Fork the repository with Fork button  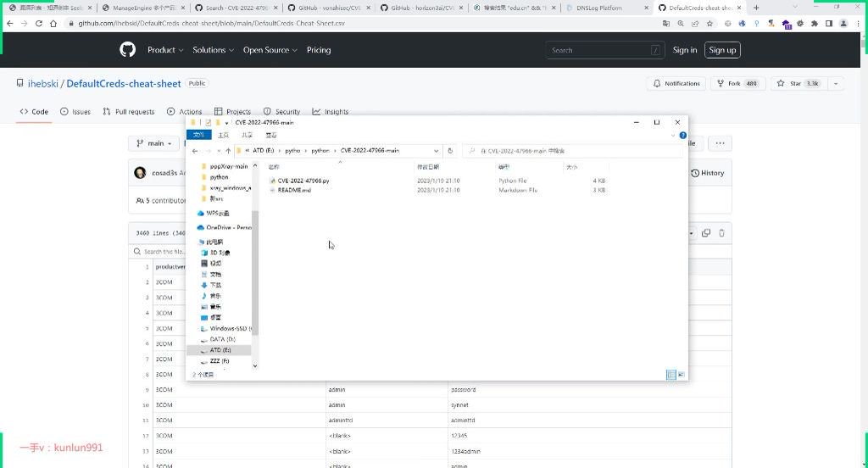click(737, 84)
